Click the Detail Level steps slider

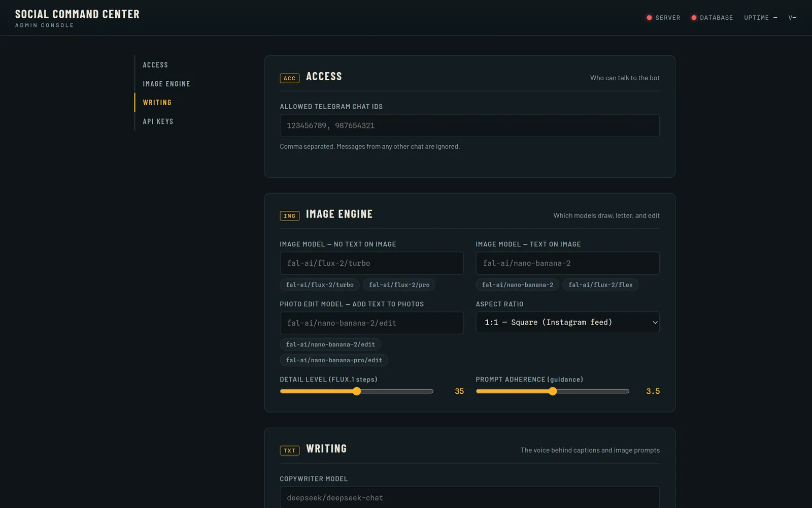[x=356, y=391]
